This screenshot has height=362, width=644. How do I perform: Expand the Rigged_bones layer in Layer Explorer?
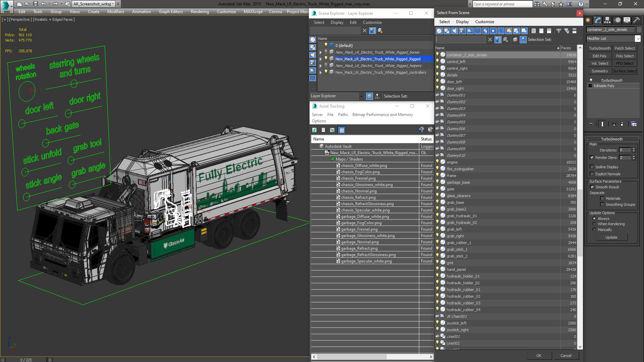(x=321, y=52)
